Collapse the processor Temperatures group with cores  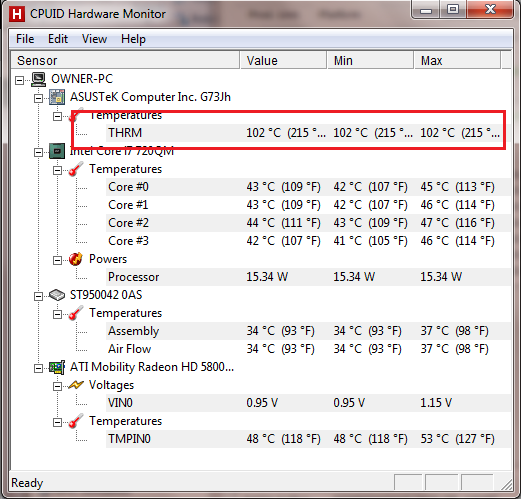57,170
